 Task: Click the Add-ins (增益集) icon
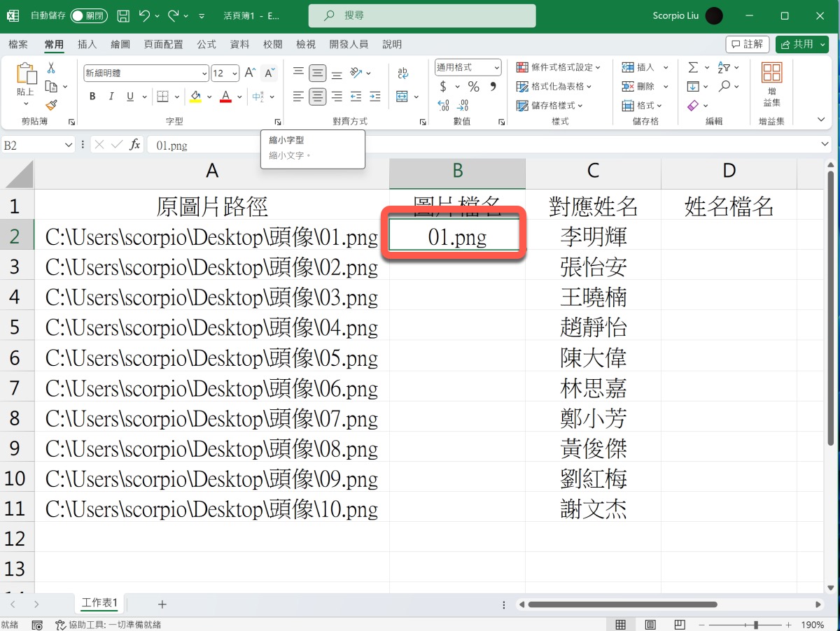(x=771, y=84)
